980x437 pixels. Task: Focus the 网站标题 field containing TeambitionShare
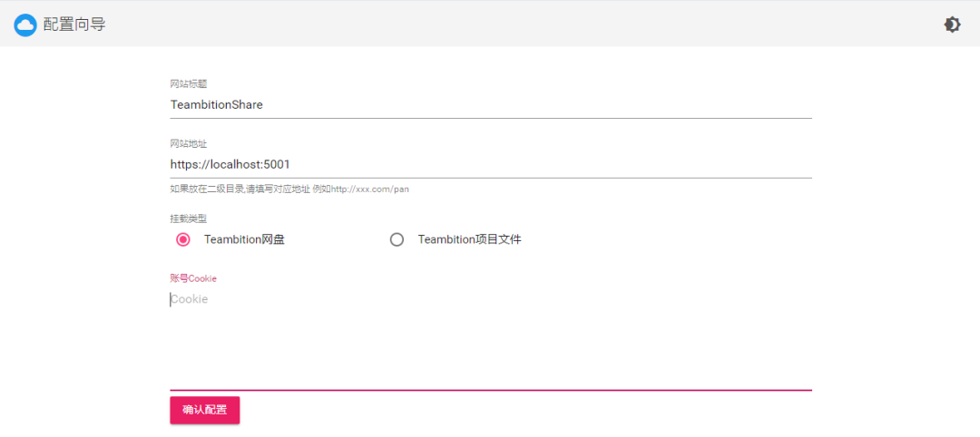pyautogui.click(x=490, y=104)
